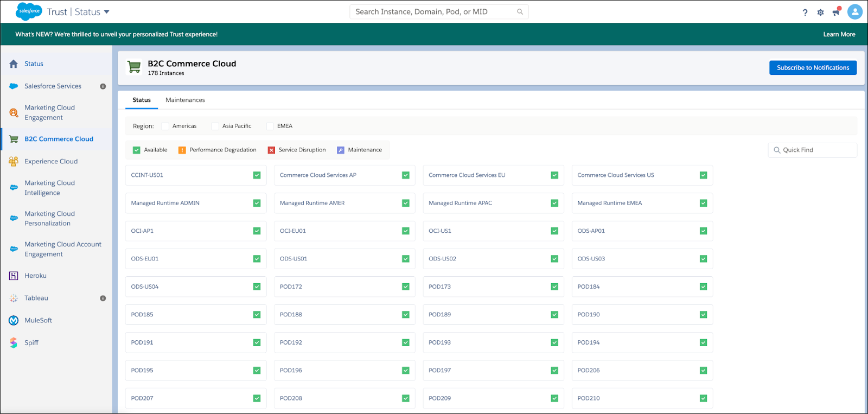Switch to the Status tab
Viewport: 868px width, 414px height.
click(142, 100)
